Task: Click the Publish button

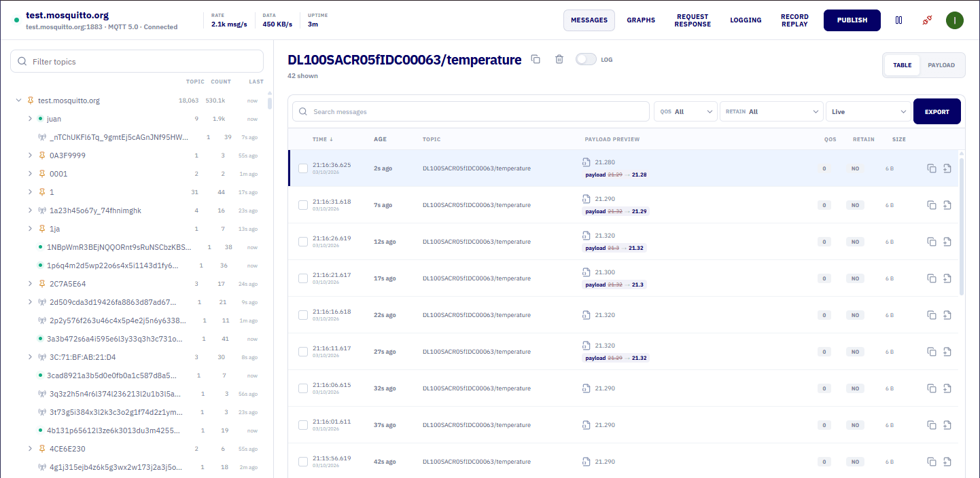Action: (x=852, y=20)
